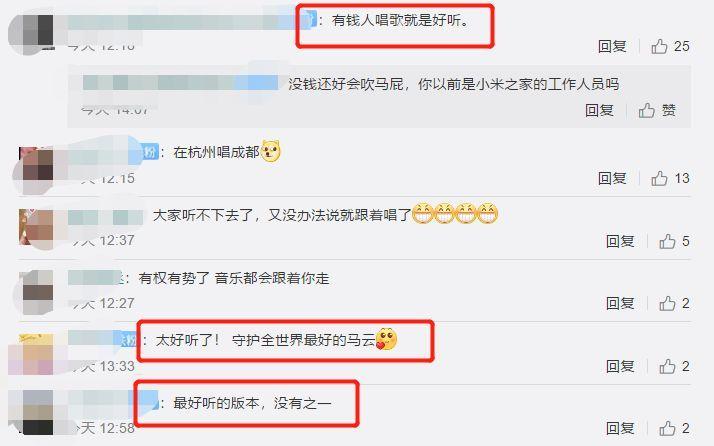The image size is (714, 446).
Task: Reply to the 在杭州唱成都 comment
Action: click(612, 178)
